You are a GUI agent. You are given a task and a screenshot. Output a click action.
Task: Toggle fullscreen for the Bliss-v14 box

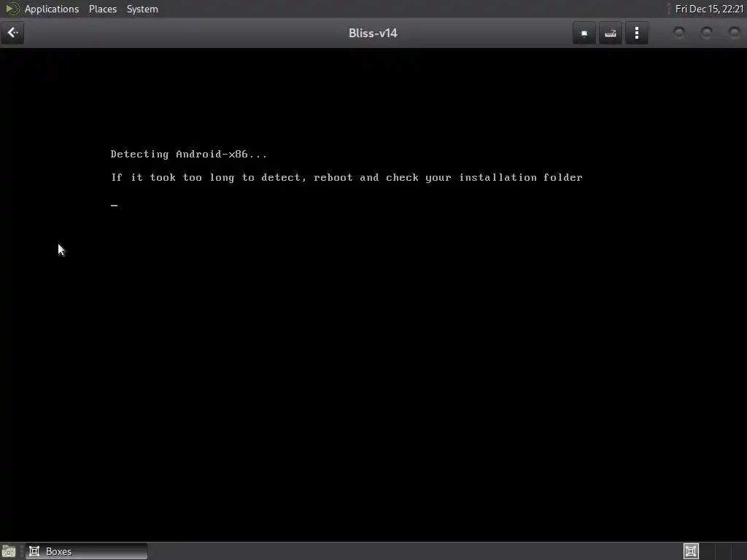click(x=584, y=33)
